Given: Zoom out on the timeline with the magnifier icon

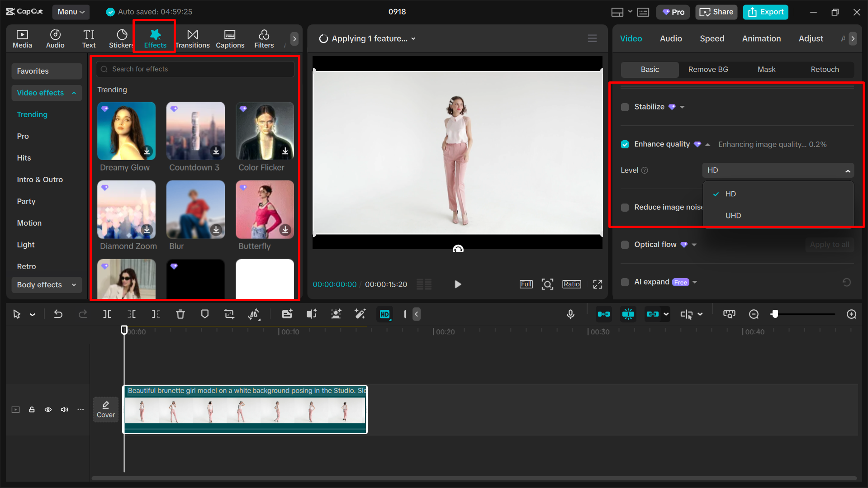Looking at the screenshot, I should point(754,314).
